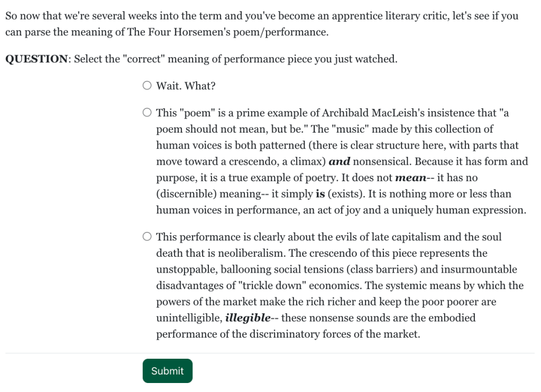Click the "(class barriers)" parenthetical text

pos(382,269)
